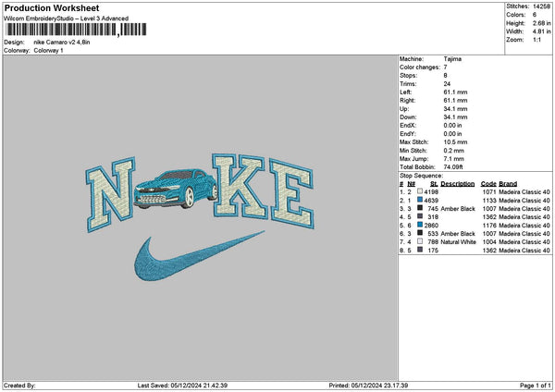Click the black swatch next to 533 Amber Black

click(420, 233)
